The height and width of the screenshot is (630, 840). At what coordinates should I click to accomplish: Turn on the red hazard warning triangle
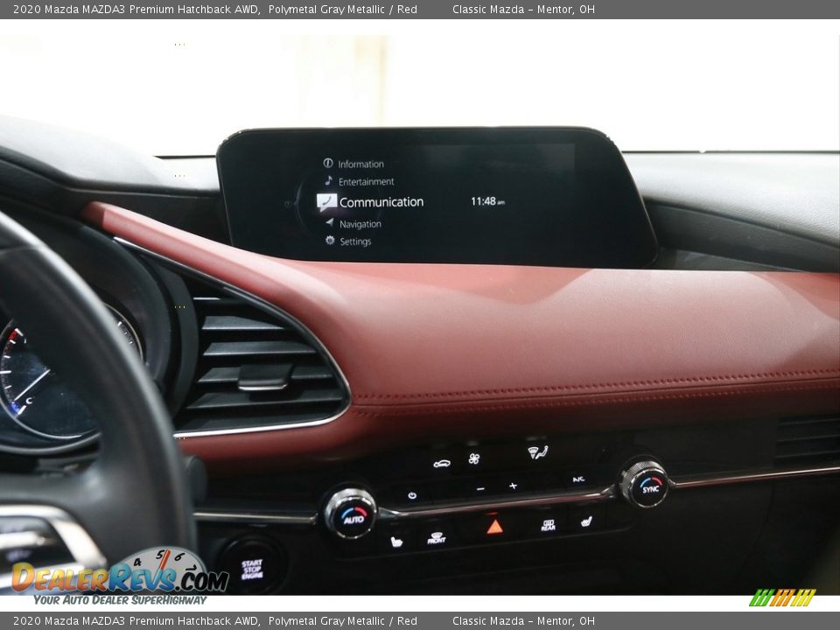coord(494,527)
